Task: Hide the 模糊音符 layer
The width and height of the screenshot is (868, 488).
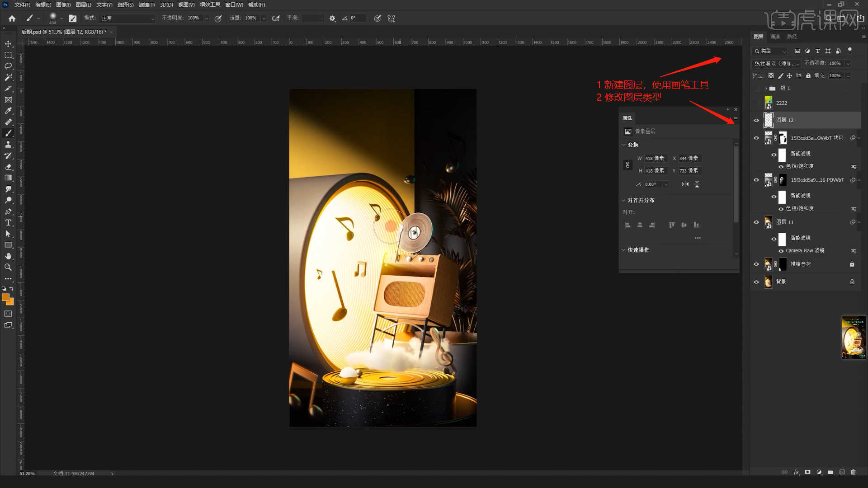Action: pyautogui.click(x=756, y=264)
